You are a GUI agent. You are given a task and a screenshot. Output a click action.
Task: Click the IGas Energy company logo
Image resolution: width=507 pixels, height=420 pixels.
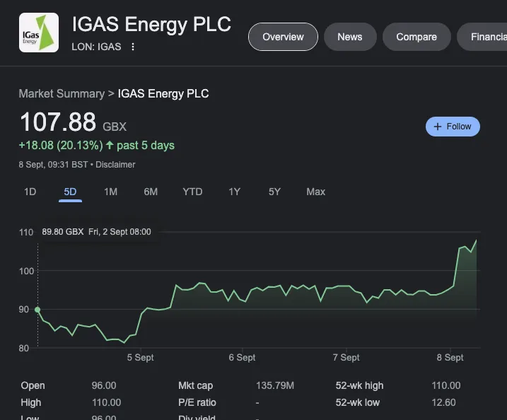39,33
